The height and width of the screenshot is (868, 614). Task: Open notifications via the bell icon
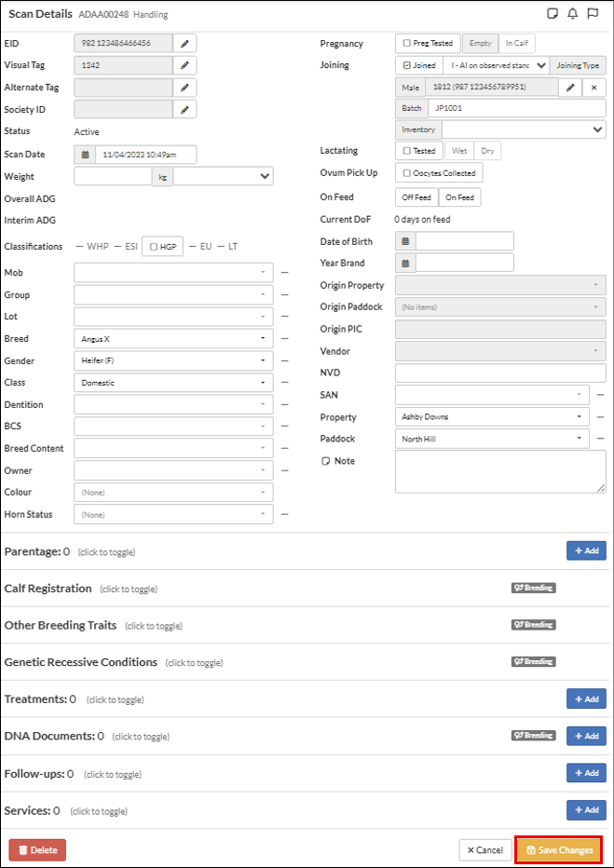[x=573, y=14]
